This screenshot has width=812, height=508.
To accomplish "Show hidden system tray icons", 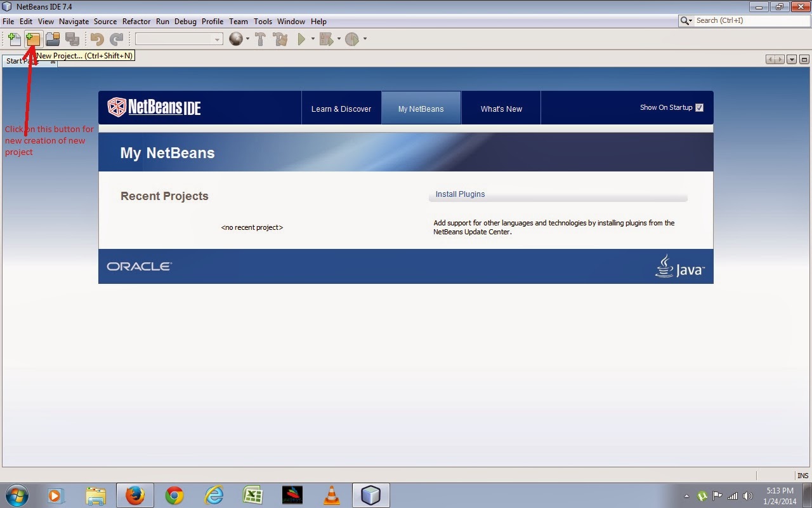I will [686, 496].
